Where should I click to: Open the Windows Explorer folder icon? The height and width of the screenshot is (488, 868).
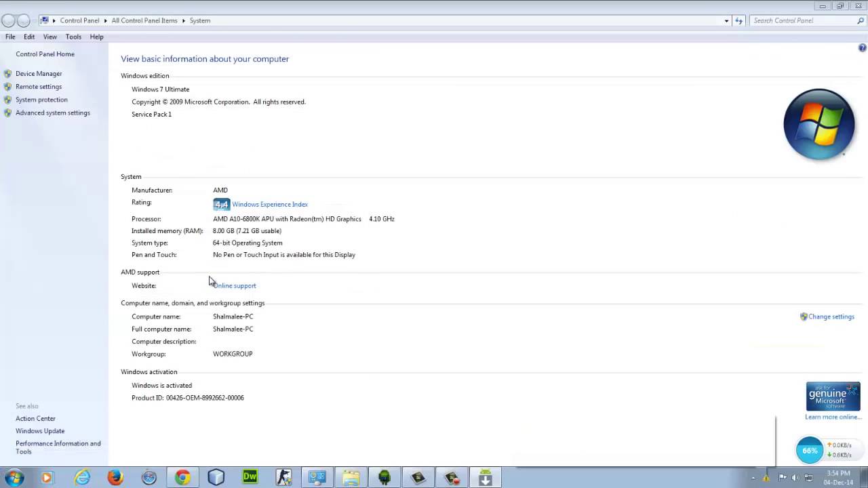351,478
